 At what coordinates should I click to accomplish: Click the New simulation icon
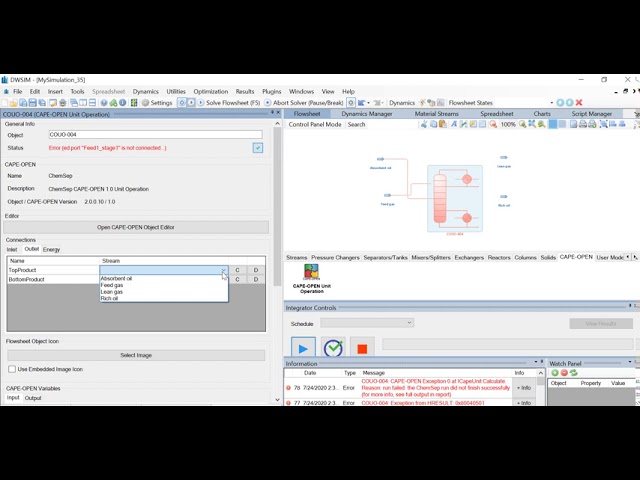(5, 103)
